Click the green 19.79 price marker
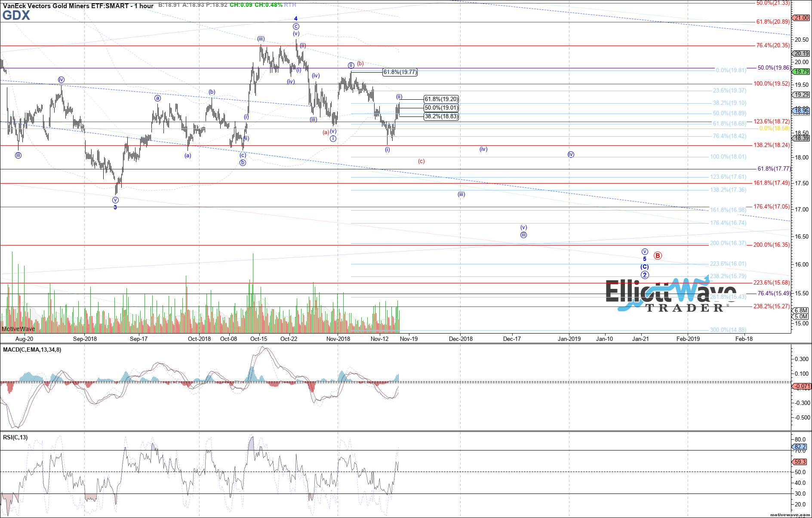Image resolution: width=812 pixels, height=518 pixels. 802,71
